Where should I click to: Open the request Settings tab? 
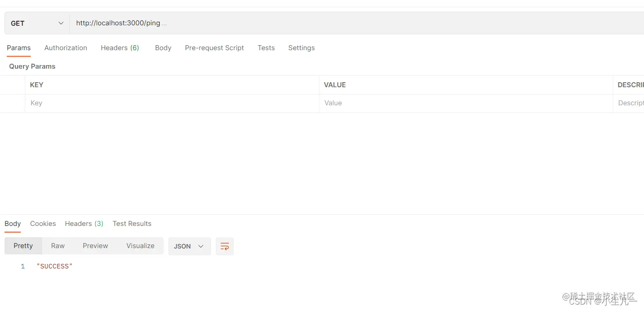point(301,48)
